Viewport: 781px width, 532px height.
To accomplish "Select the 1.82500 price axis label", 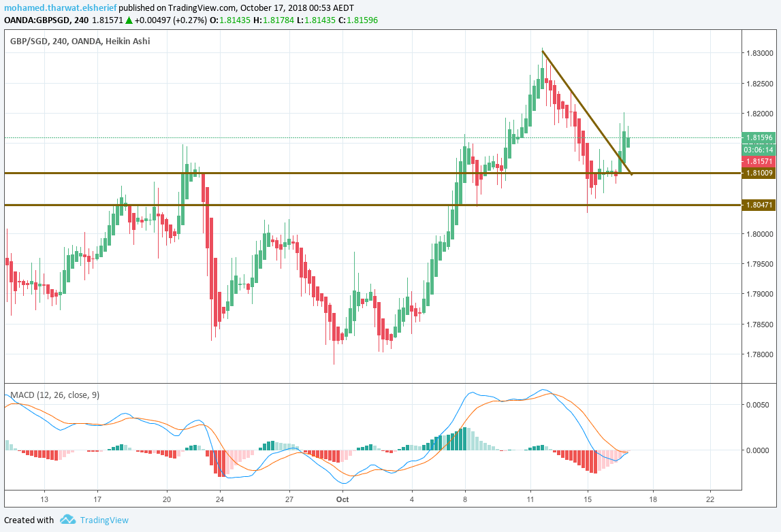I will [760, 84].
